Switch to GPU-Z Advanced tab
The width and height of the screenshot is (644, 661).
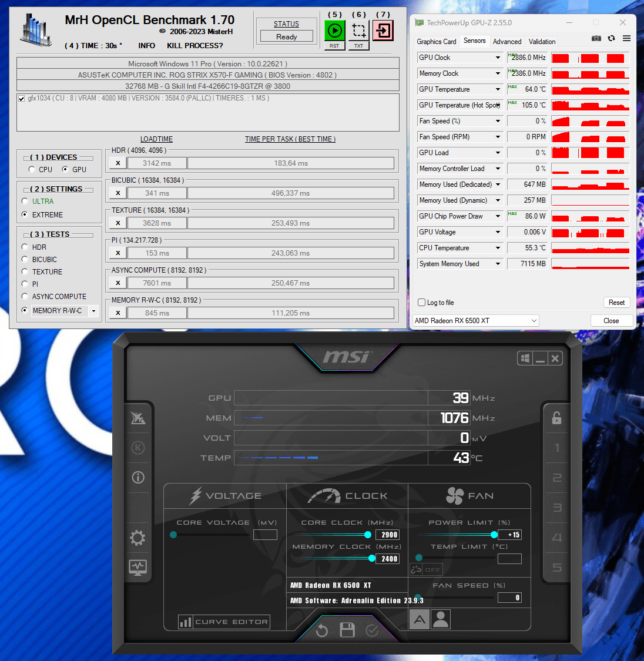click(507, 41)
